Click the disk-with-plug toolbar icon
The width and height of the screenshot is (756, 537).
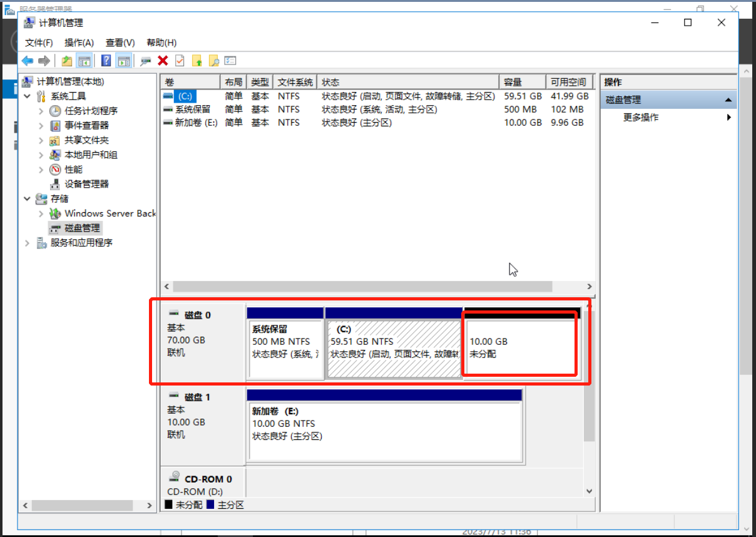[146, 61]
